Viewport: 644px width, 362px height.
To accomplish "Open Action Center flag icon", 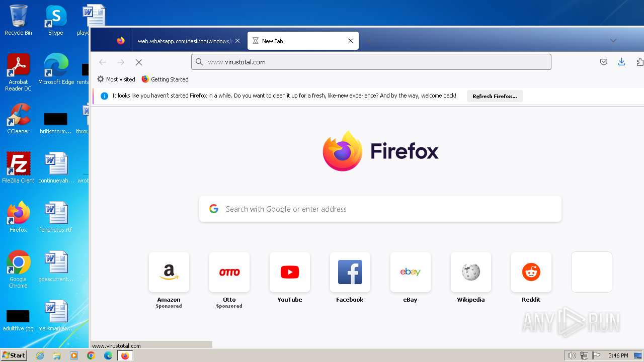I will coord(597,355).
